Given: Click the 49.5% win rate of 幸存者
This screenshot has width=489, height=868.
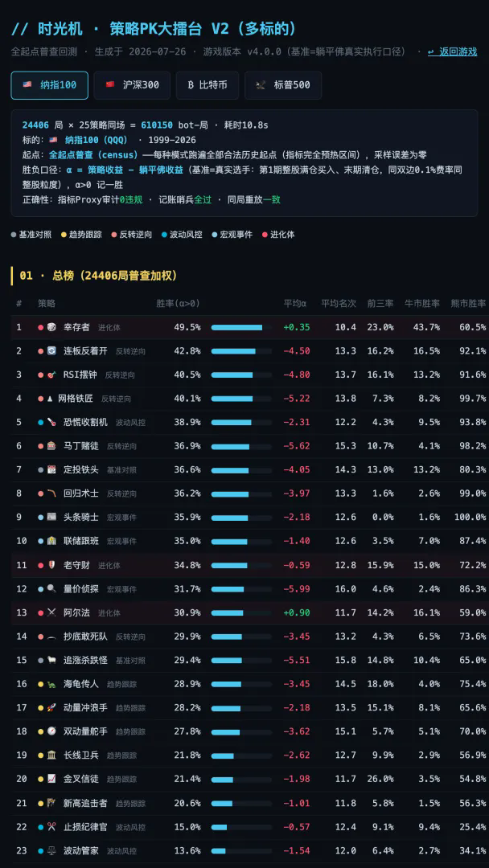Looking at the screenshot, I should point(187,327).
